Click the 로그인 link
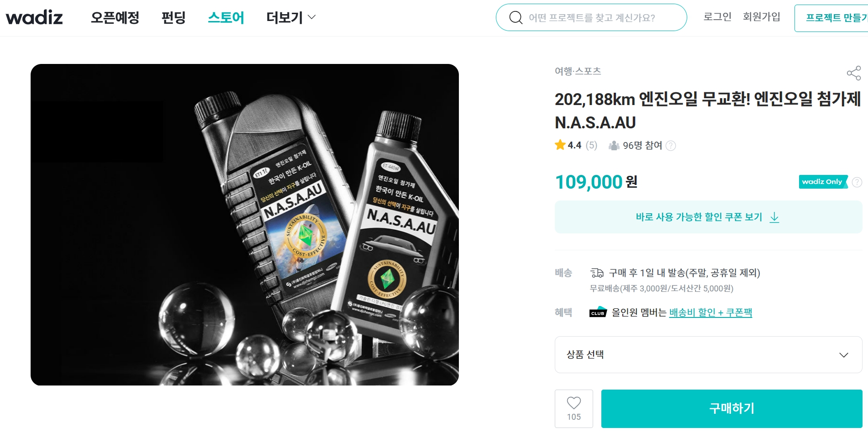This screenshot has width=868, height=433. [x=717, y=17]
